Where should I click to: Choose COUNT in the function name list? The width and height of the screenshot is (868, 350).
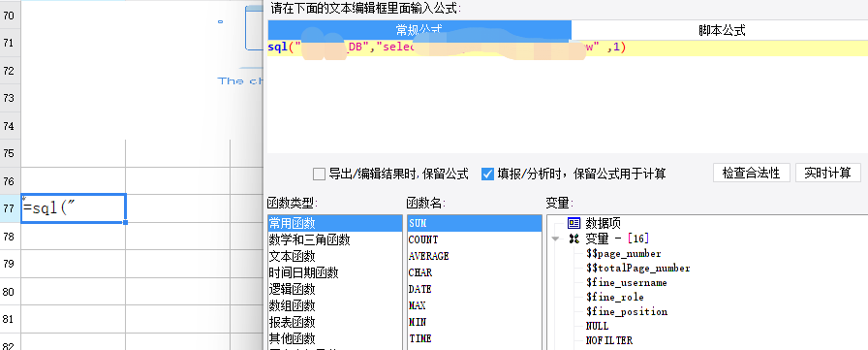coord(475,239)
